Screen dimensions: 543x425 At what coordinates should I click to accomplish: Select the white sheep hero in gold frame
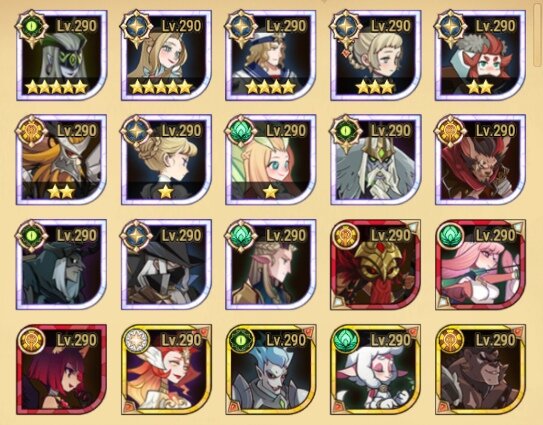pyautogui.click(x=376, y=370)
